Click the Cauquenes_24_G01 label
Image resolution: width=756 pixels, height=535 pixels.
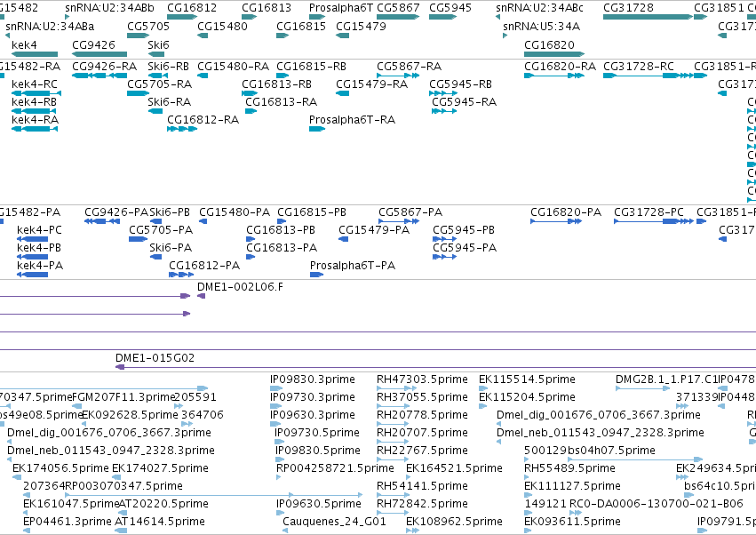(334, 522)
